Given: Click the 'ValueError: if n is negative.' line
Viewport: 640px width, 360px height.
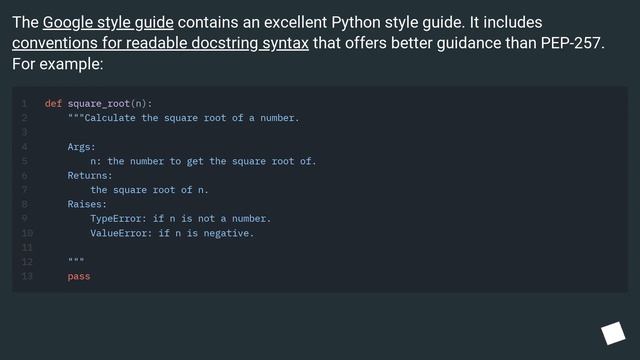Looking at the screenshot, I should click(x=172, y=233).
